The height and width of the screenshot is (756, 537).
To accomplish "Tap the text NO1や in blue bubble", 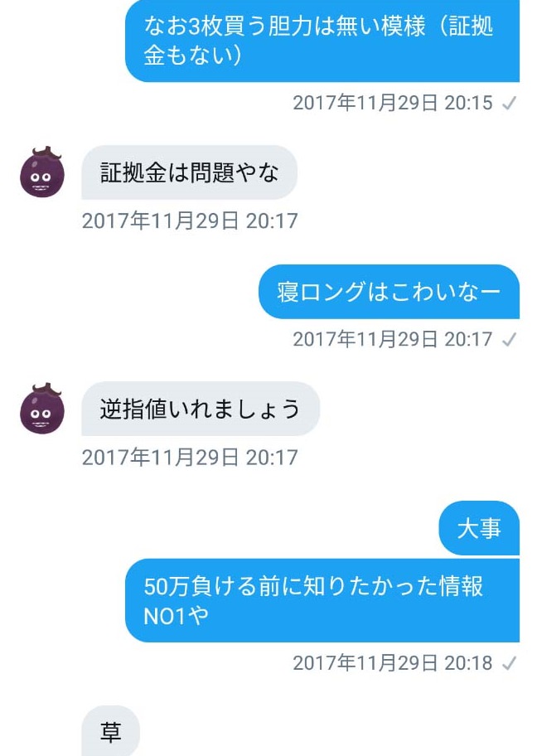I will 176,616.
